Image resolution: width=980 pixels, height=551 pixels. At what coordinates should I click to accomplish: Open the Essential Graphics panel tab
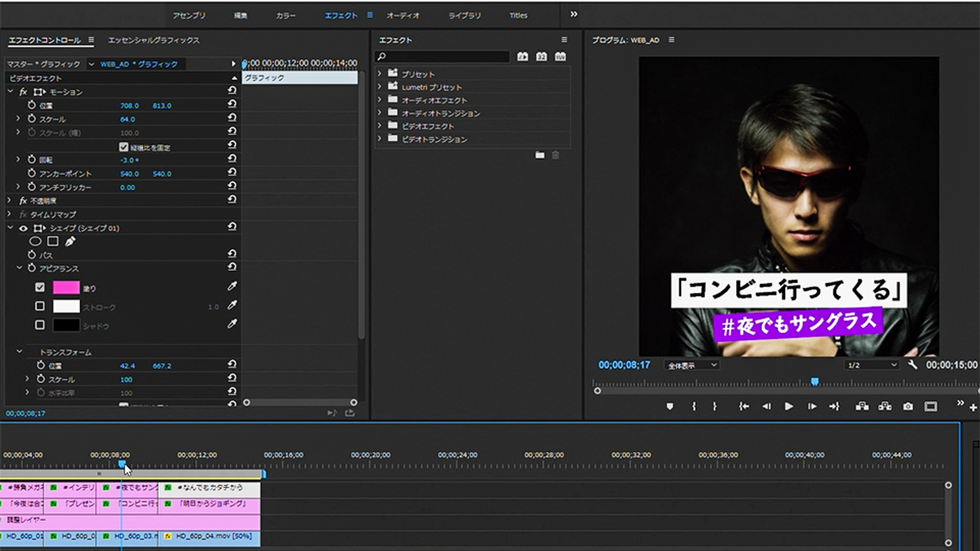click(154, 40)
